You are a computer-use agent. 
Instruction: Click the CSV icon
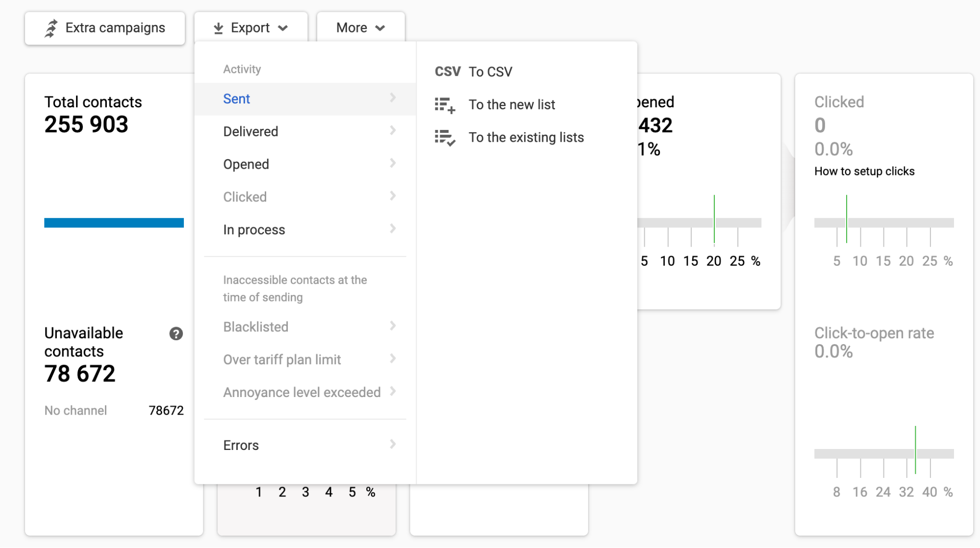point(447,72)
